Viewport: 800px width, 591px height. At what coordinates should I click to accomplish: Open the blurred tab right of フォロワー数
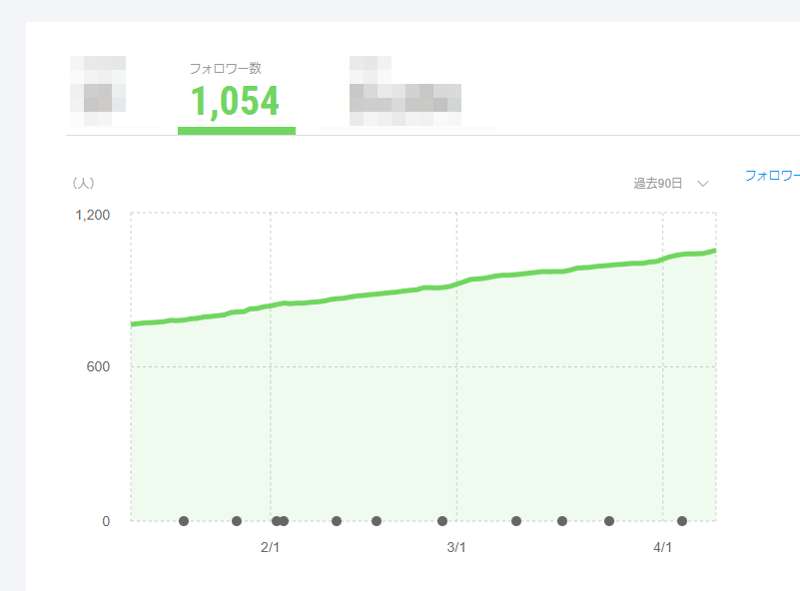click(x=405, y=90)
